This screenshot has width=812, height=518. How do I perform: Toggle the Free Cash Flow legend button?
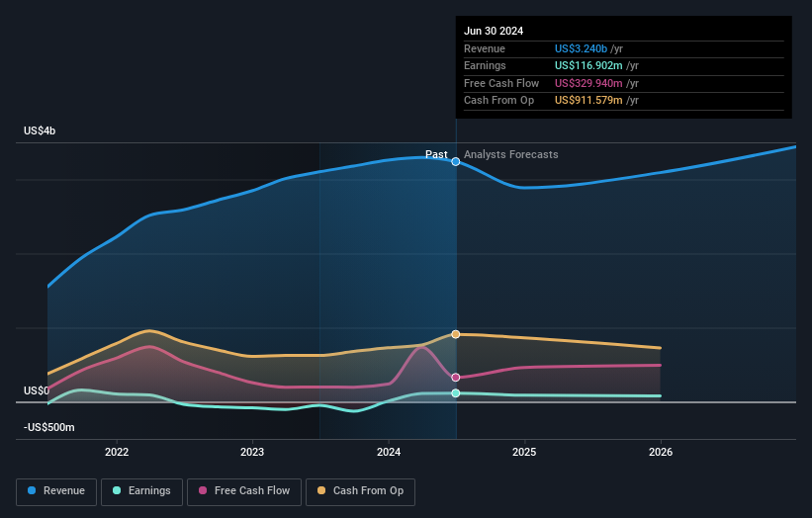tap(244, 491)
